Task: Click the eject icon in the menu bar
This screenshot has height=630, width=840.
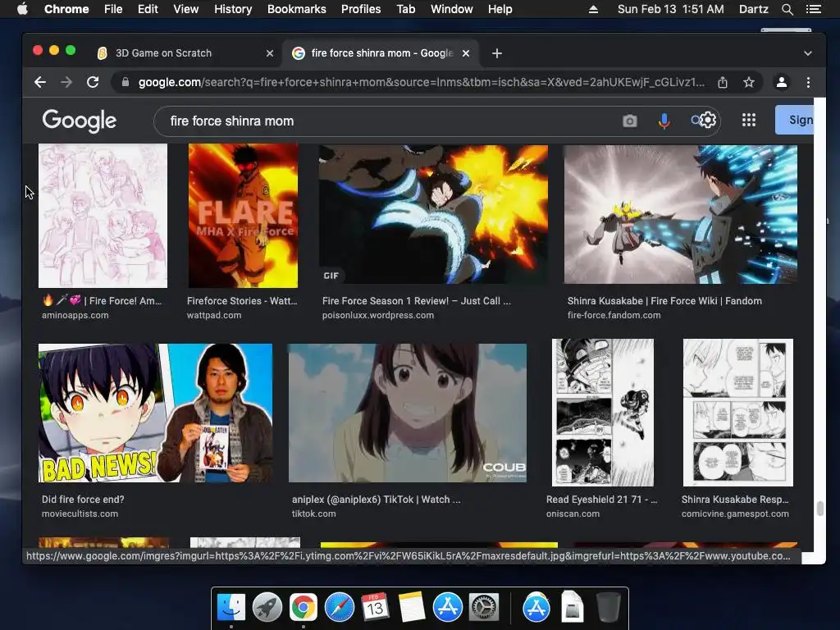Action: click(593, 9)
